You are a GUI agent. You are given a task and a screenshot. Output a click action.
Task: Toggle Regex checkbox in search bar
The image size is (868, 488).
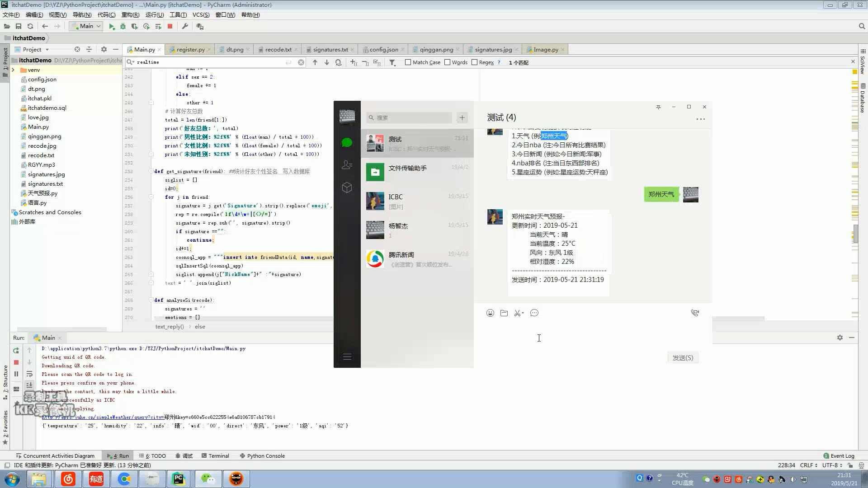click(474, 62)
